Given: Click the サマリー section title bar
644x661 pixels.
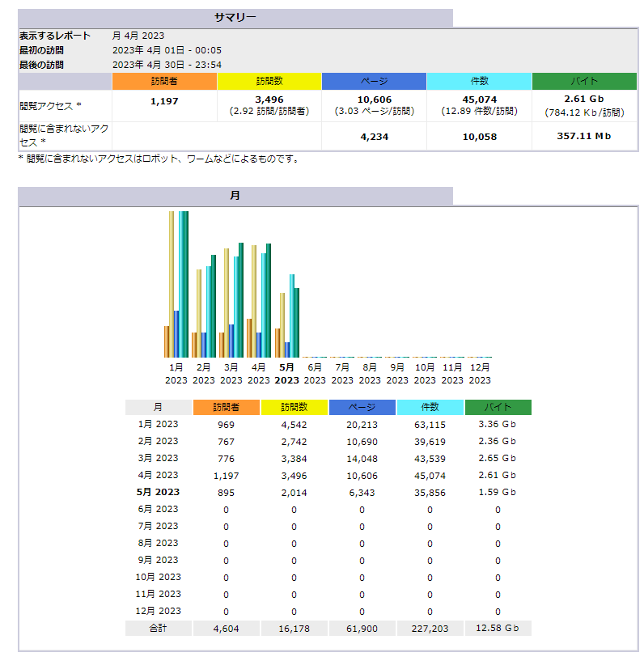Looking at the screenshot, I should pos(235,18).
